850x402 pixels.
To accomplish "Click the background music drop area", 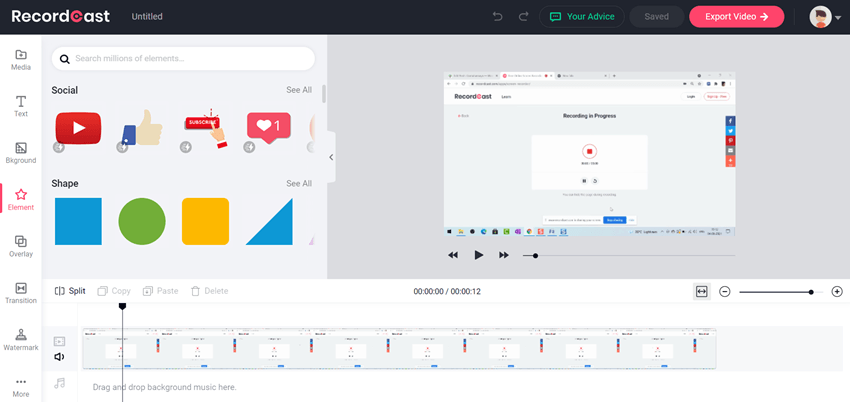I will [x=165, y=387].
